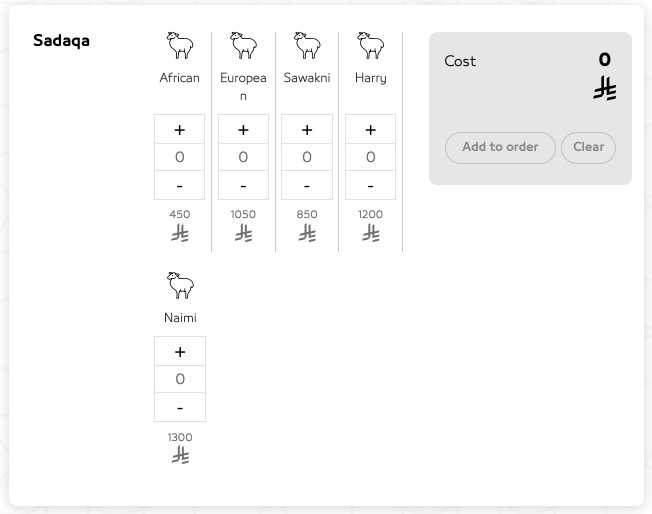Add one Harry sheep using plus
Image resolution: width=652 pixels, height=514 pixels.
[371, 130]
